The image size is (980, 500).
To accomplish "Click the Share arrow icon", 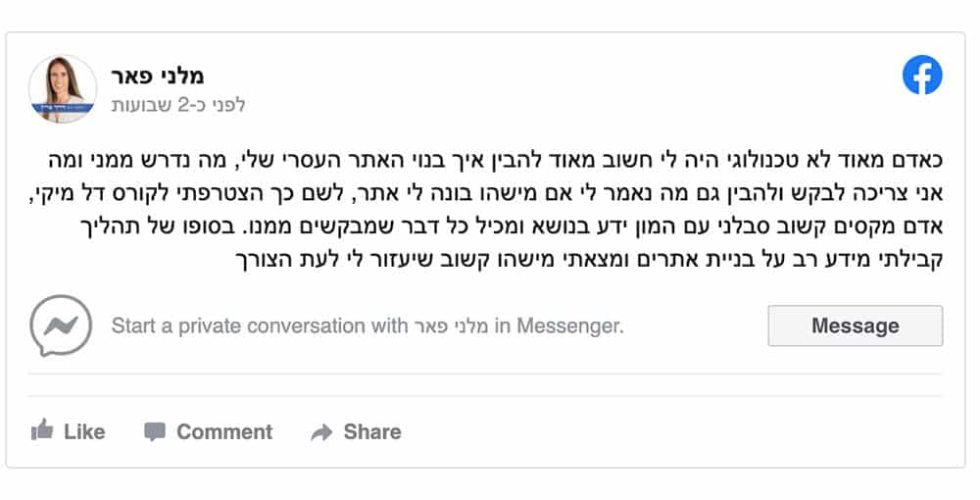I will click(x=321, y=432).
